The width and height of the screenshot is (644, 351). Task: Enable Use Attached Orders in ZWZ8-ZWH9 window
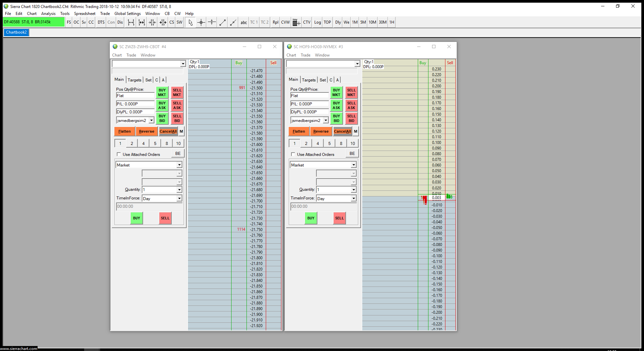tap(119, 154)
